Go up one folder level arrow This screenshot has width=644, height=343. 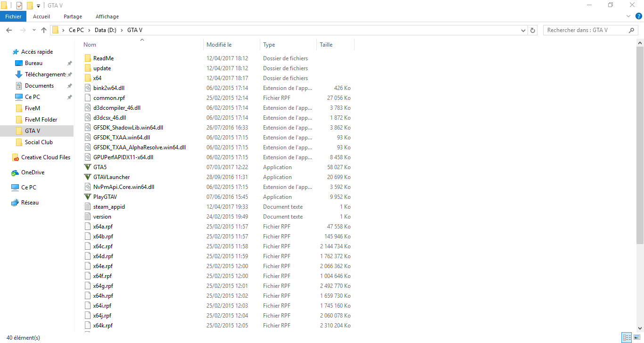(x=44, y=30)
